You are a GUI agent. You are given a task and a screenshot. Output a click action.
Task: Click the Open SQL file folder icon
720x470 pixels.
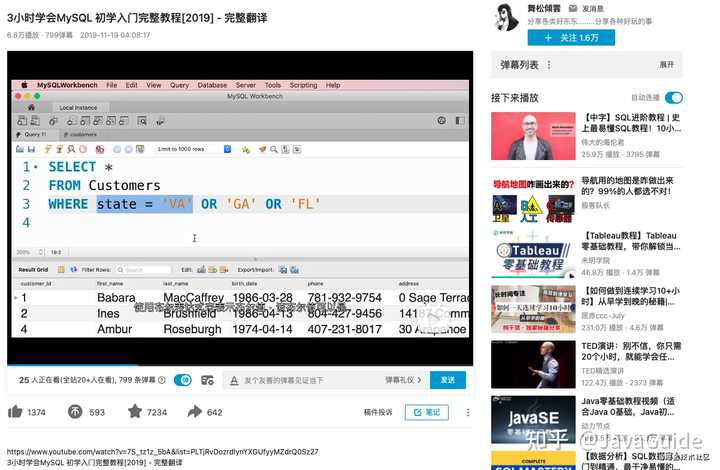(x=20, y=149)
